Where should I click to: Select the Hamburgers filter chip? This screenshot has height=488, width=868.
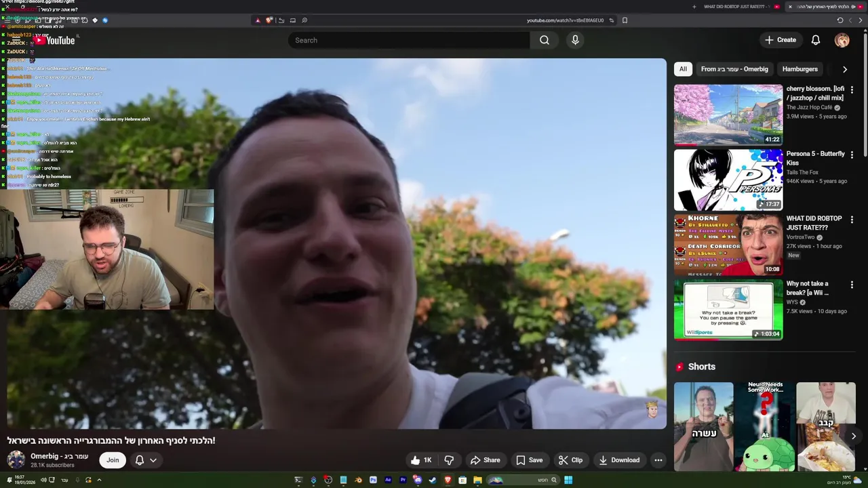(800, 69)
